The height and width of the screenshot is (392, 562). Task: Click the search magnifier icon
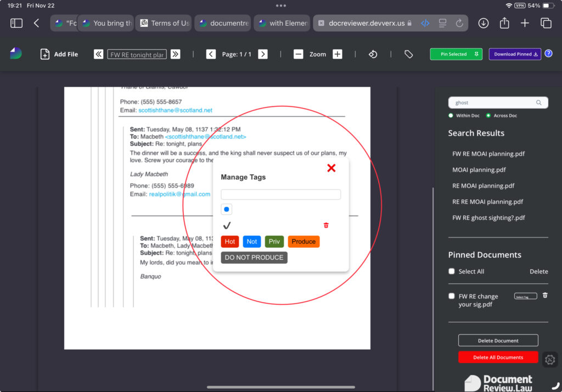539,103
